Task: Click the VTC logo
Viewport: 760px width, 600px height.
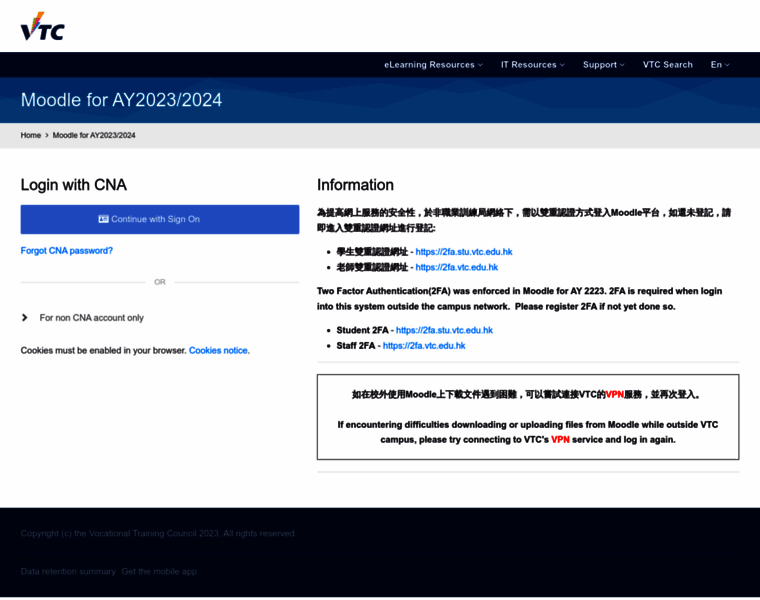Action: click(43, 27)
